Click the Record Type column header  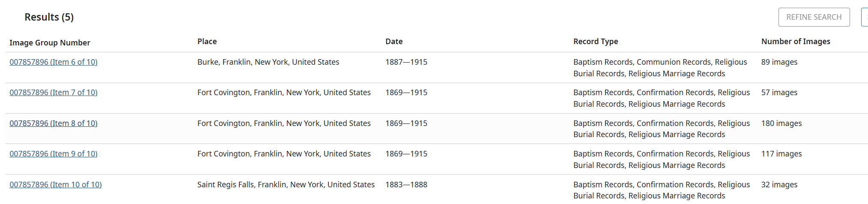596,42
